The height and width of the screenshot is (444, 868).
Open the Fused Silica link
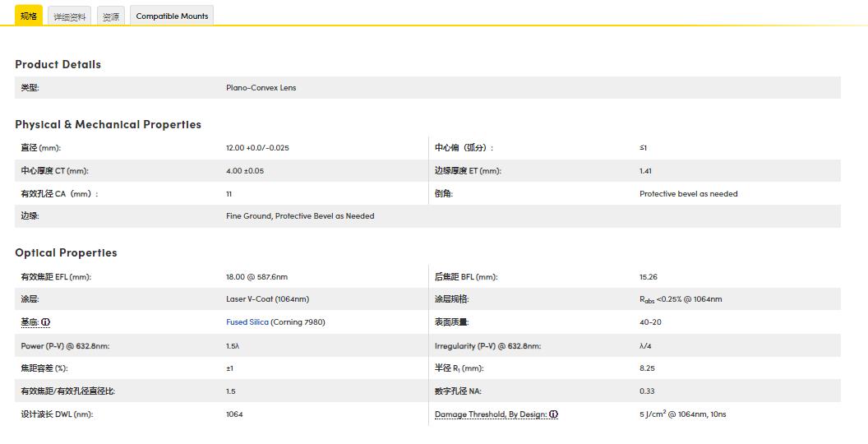(x=247, y=322)
